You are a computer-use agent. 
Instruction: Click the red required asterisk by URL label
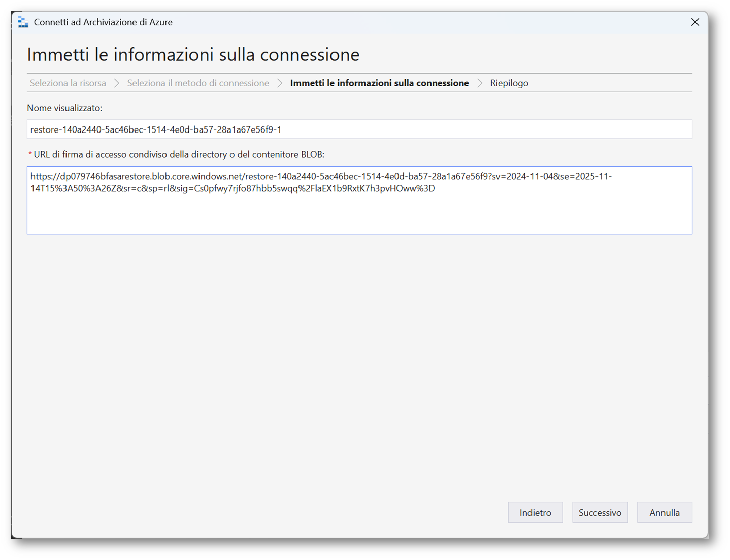[x=30, y=154]
